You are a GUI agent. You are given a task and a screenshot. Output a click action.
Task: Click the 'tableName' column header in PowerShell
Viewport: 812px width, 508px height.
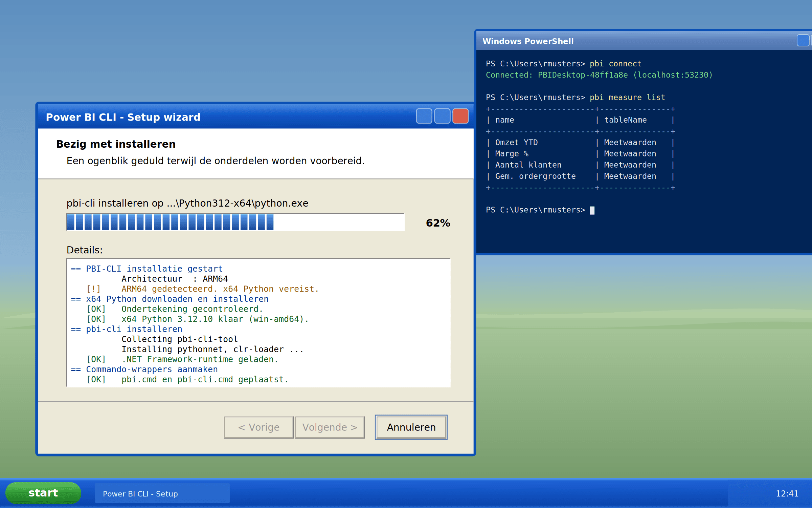[x=625, y=120]
